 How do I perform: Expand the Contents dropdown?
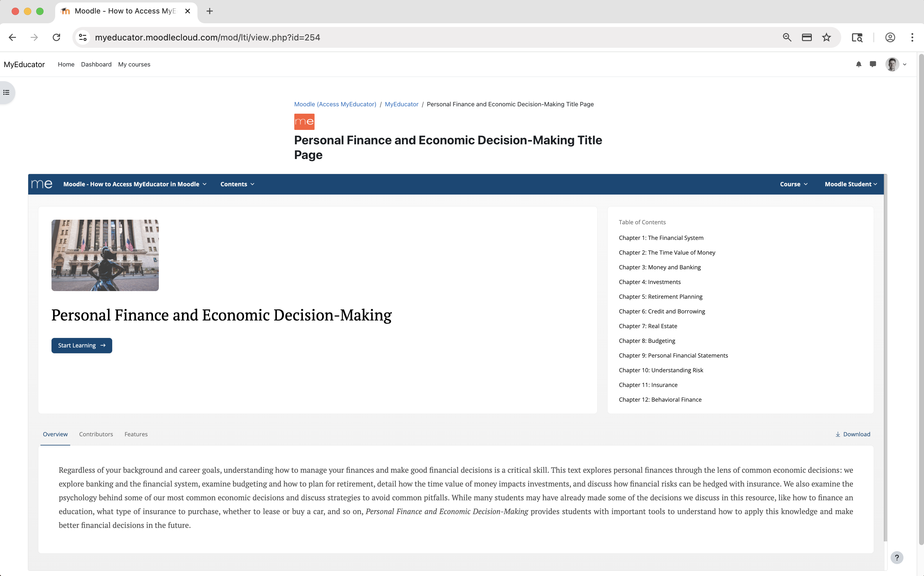pos(237,184)
